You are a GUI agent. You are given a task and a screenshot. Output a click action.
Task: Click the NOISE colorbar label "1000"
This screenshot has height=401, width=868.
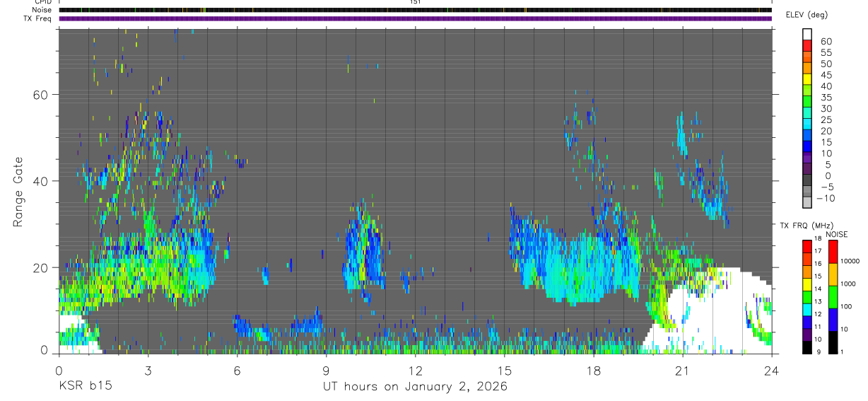pyautogui.click(x=849, y=284)
